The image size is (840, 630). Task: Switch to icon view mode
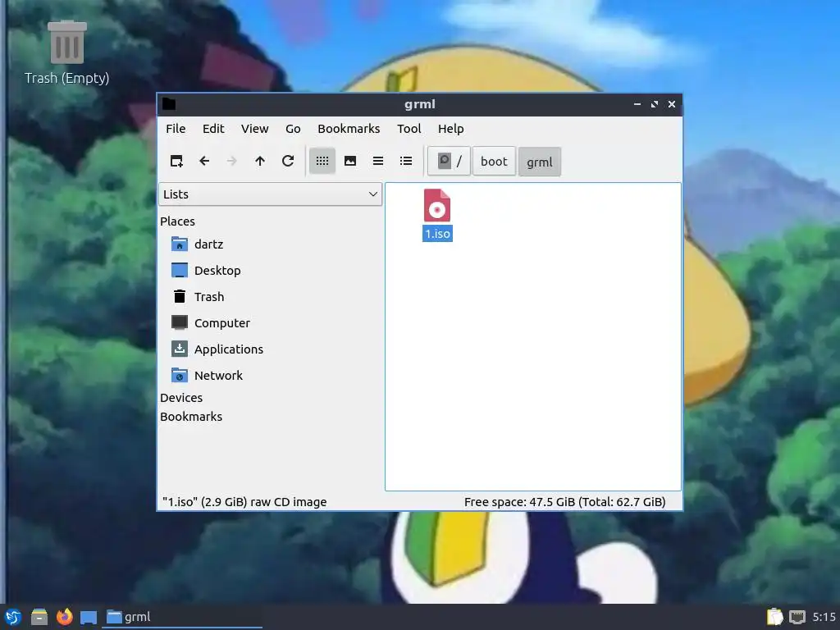[x=322, y=161]
